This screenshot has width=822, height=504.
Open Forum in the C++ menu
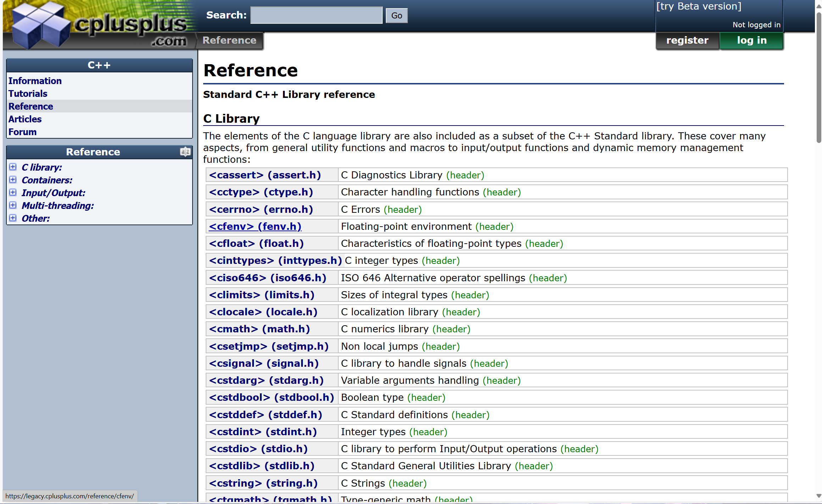pyautogui.click(x=22, y=132)
